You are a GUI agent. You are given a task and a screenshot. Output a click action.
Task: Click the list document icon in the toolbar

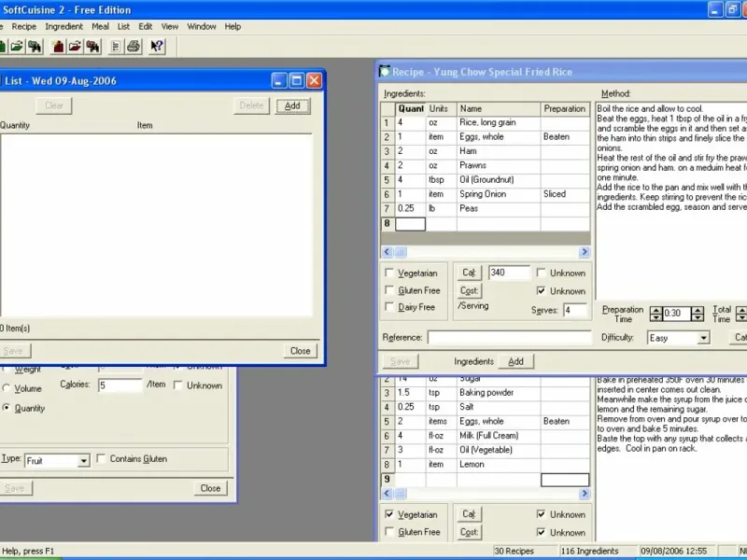tap(117, 46)
